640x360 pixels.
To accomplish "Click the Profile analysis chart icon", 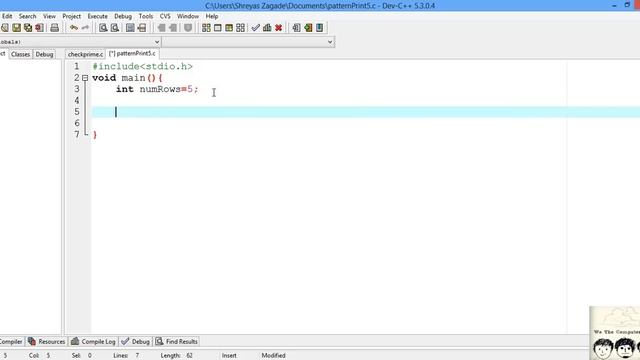I will 267,28.
